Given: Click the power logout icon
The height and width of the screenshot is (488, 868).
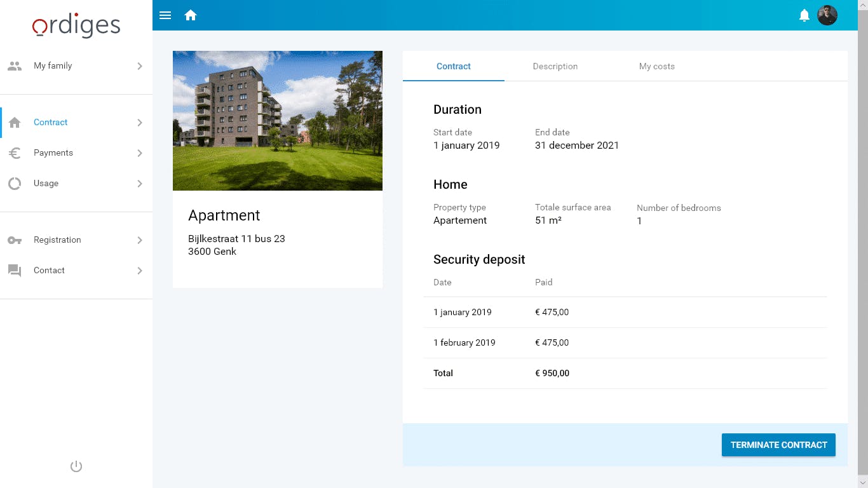Looking at the screenshot, I should [76, 466].
